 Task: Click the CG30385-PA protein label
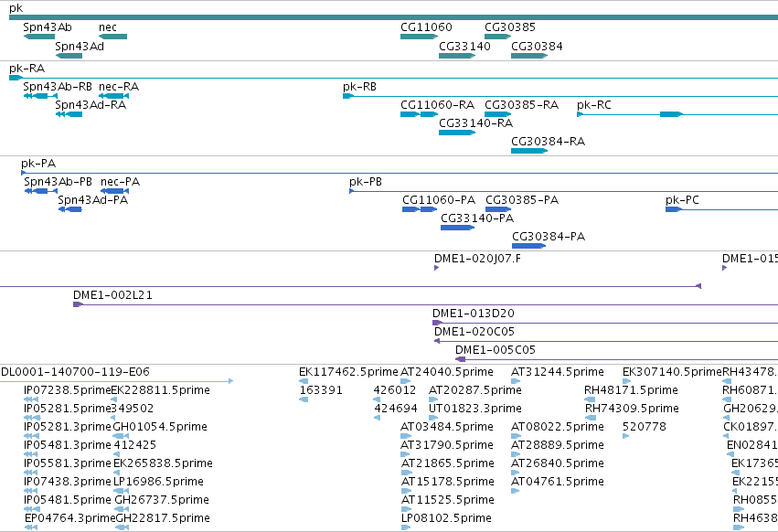[x=522, y=200]
